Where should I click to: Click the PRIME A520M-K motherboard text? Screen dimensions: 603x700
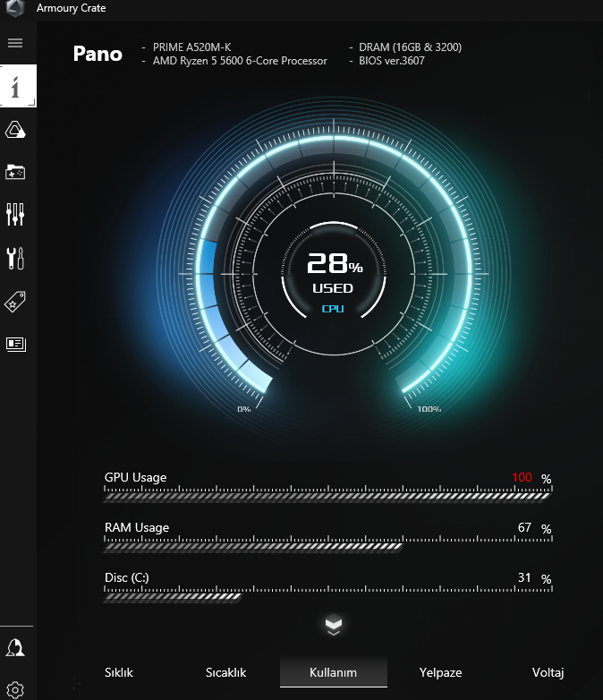(192, 47)
